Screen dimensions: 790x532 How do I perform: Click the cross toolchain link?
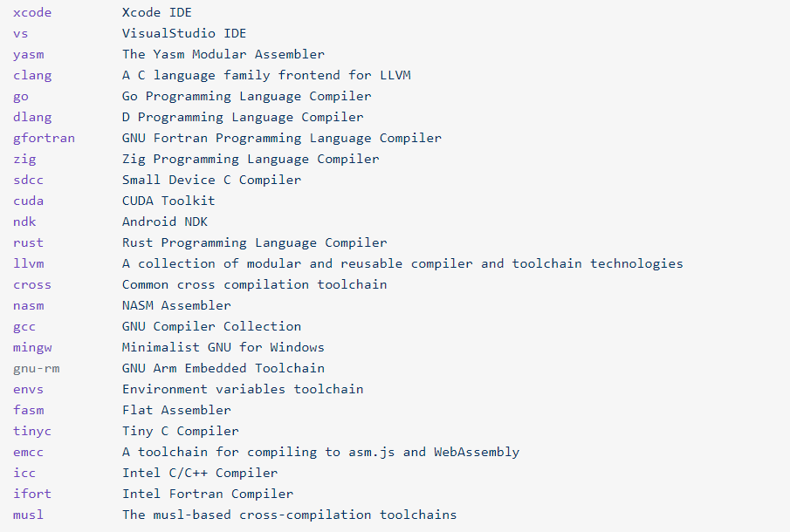pos(32,285)
